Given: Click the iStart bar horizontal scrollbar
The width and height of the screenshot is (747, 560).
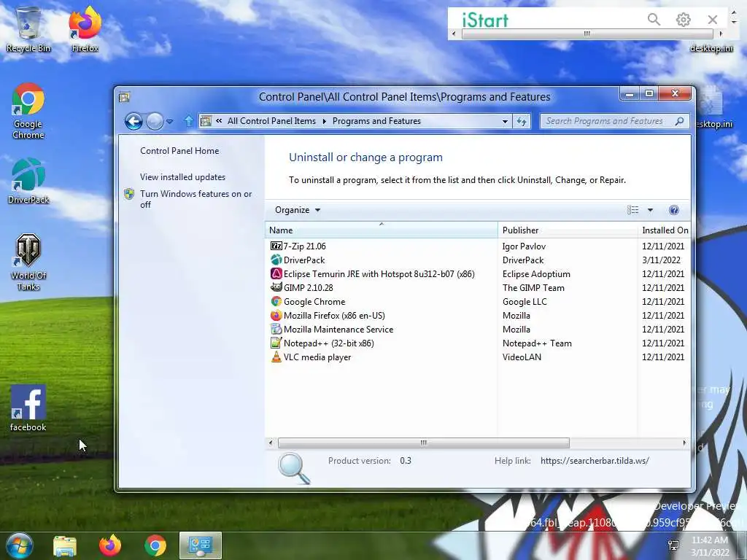Looking at the screenshot, I should [x=587, y=34].
